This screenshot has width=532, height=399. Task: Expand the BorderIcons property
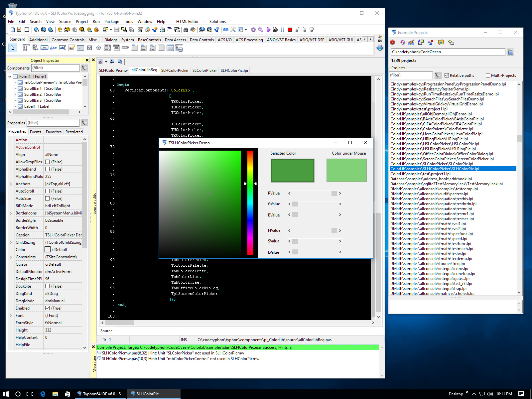click(11, 213)
